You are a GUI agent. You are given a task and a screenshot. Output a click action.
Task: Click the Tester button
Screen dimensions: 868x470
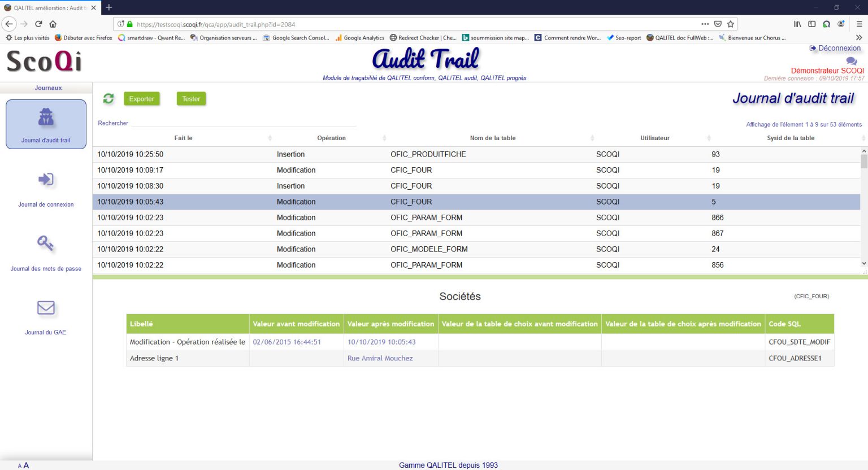[191, 99]
